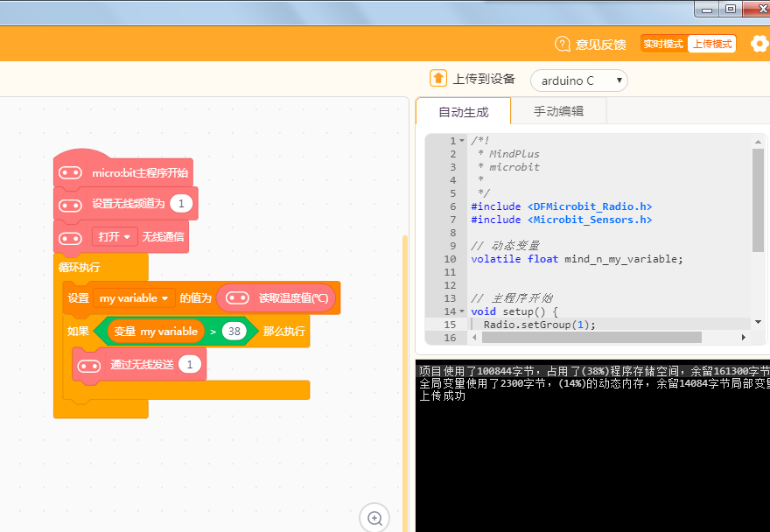Click the 读取温度值 temperature block
The width and height of the screenshot is (770, 532).
click(x=276, y=297)
